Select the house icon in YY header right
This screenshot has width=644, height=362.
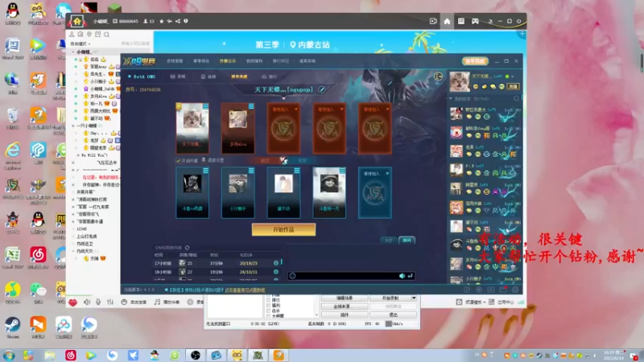[447, 22]
